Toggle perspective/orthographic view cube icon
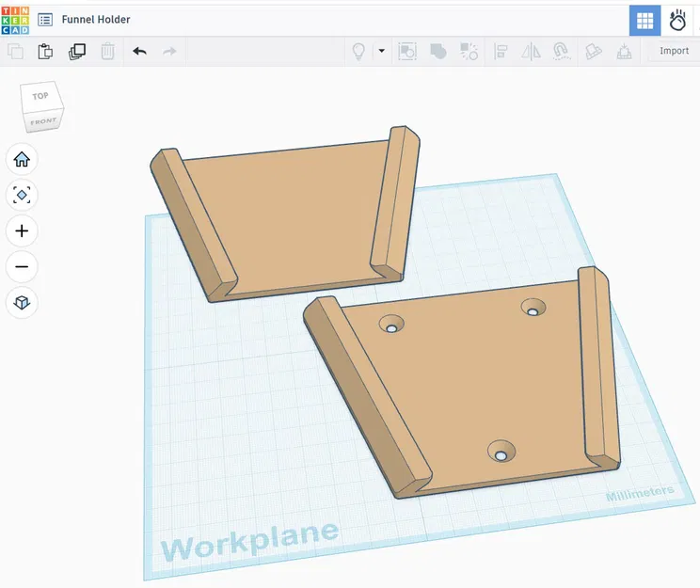Image resolution: width=700 pixels, height=588 pixels. (22, 302)
